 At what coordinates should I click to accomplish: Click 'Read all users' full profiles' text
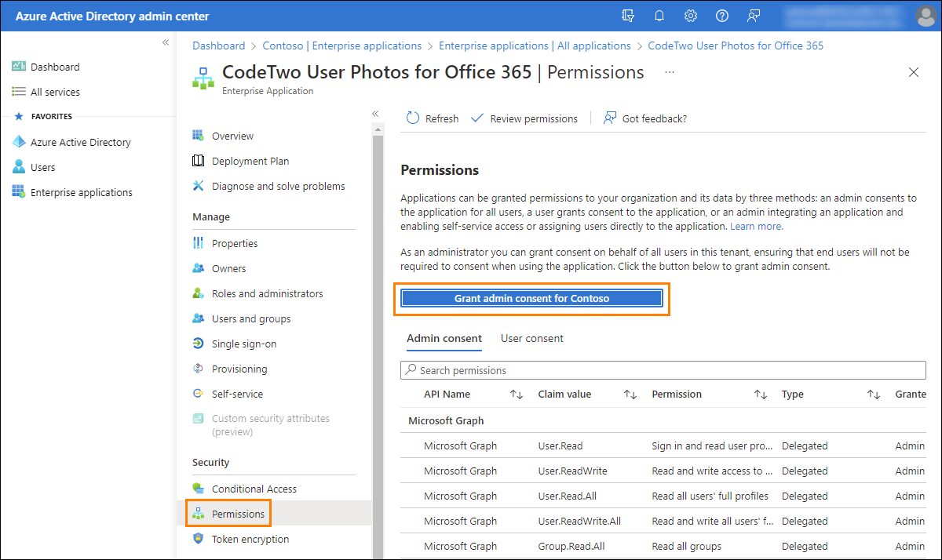tap(710, 496)
